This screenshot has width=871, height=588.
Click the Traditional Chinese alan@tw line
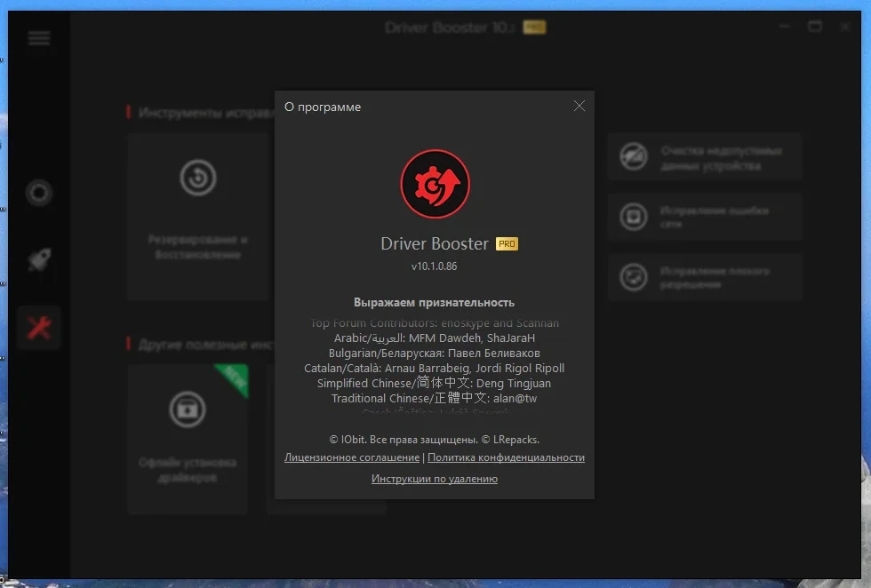(435, 398)
